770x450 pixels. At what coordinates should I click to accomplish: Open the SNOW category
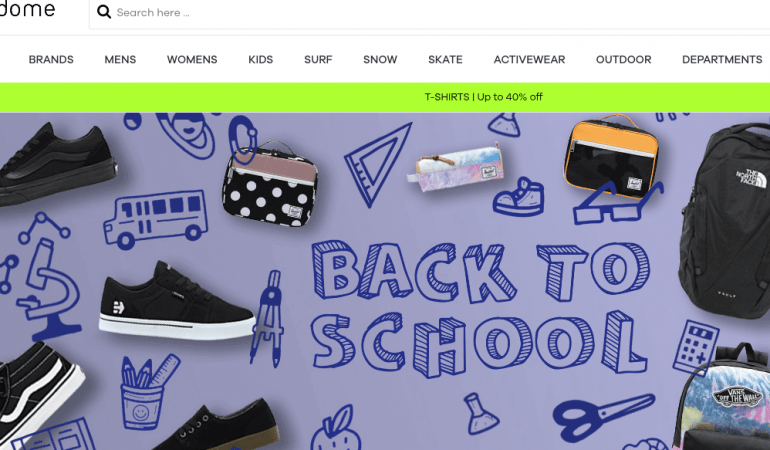coord(380,59)
